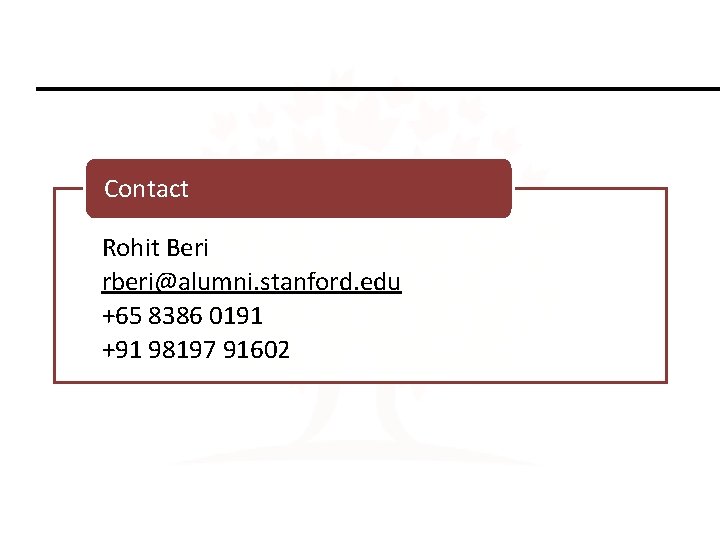This screenshot has height=540, width=720.
Task: Click the word Contact in header
Action: point(146,189)
